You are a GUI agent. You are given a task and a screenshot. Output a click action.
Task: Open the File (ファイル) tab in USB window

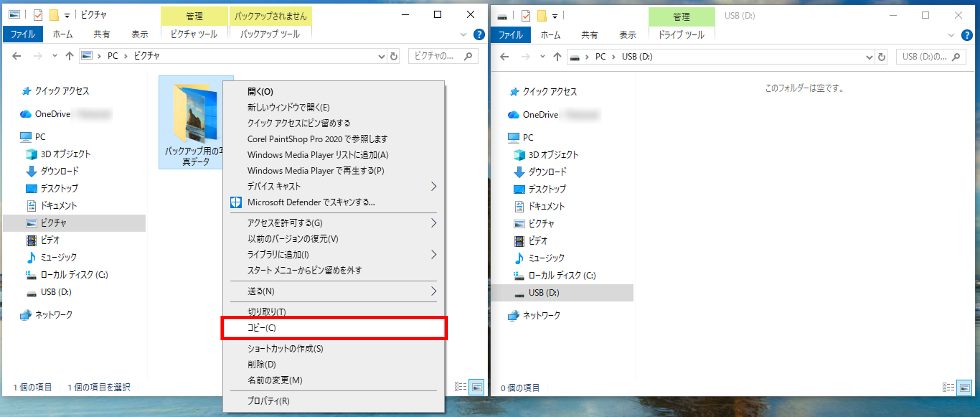(x=510, y=35)
